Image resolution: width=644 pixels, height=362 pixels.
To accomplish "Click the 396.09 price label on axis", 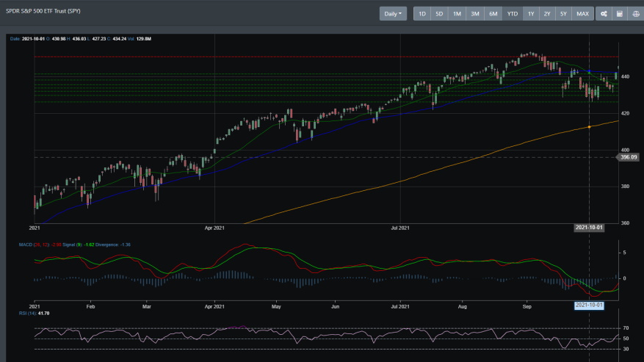I will pos(629,157).
